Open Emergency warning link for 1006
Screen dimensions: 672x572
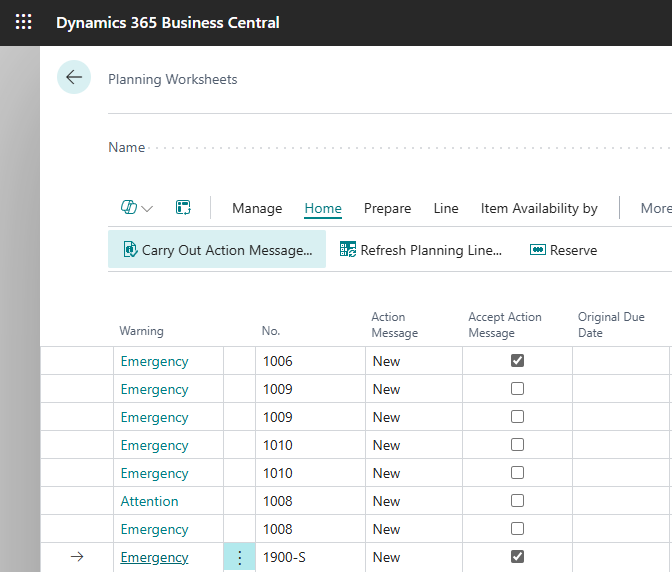[x=154, y=361]
